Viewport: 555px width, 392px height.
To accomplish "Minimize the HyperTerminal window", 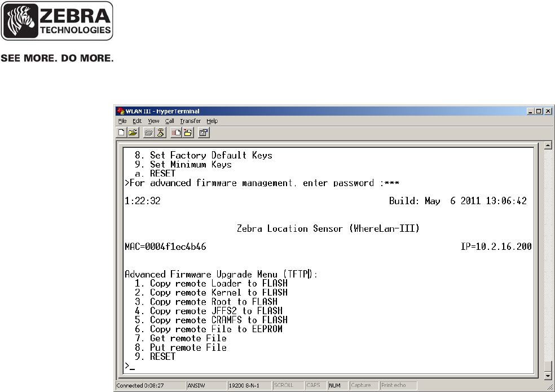I will (530, 111).
